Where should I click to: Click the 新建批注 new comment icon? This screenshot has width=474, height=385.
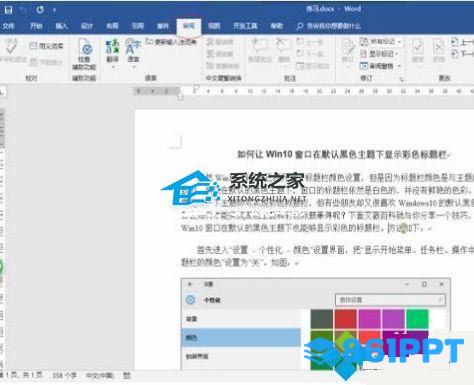260,50
